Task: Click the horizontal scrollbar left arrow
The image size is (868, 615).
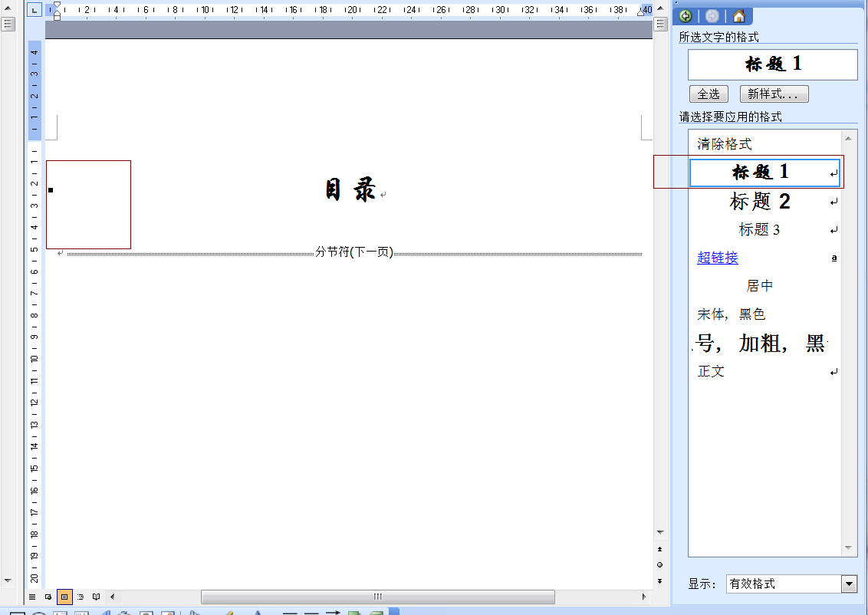Action: point(113,597)
